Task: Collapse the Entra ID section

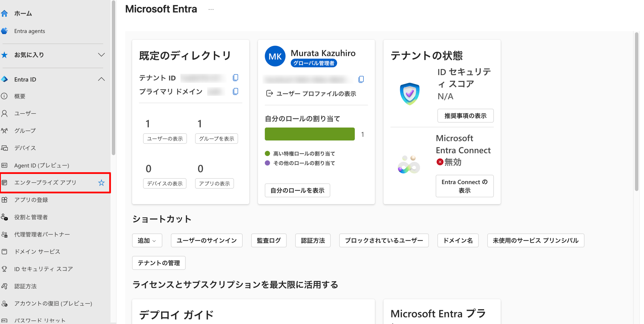Action: pos(101,79)
